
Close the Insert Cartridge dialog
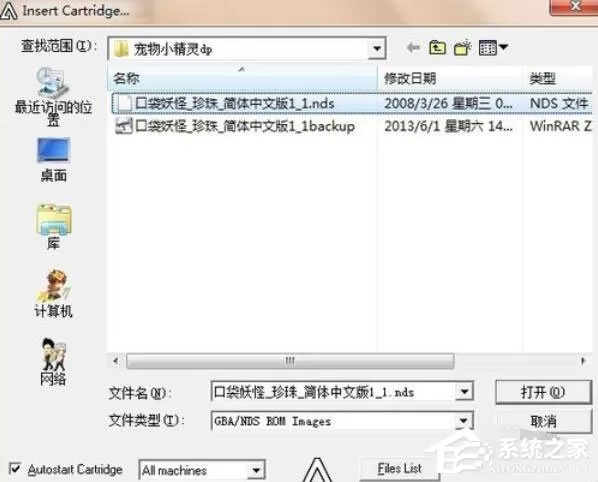pyautogui.click(x=574, y=6)
